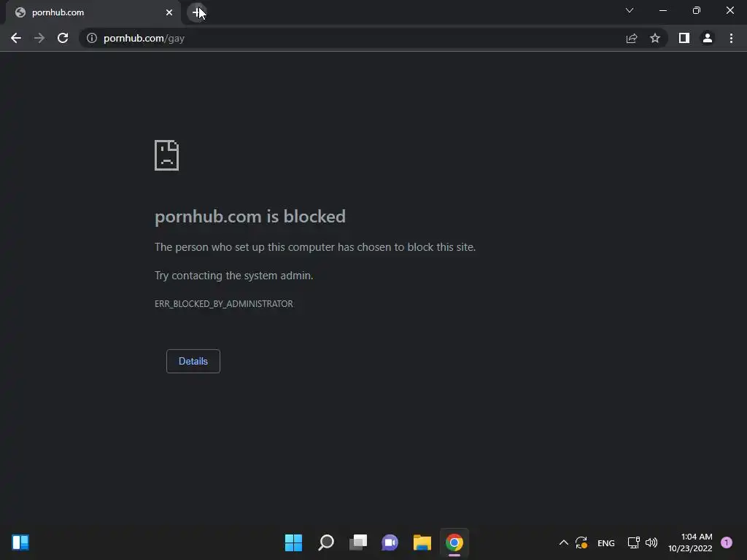Open the Windows Start menu
747x560 pixels.
[x=293, y=542]
